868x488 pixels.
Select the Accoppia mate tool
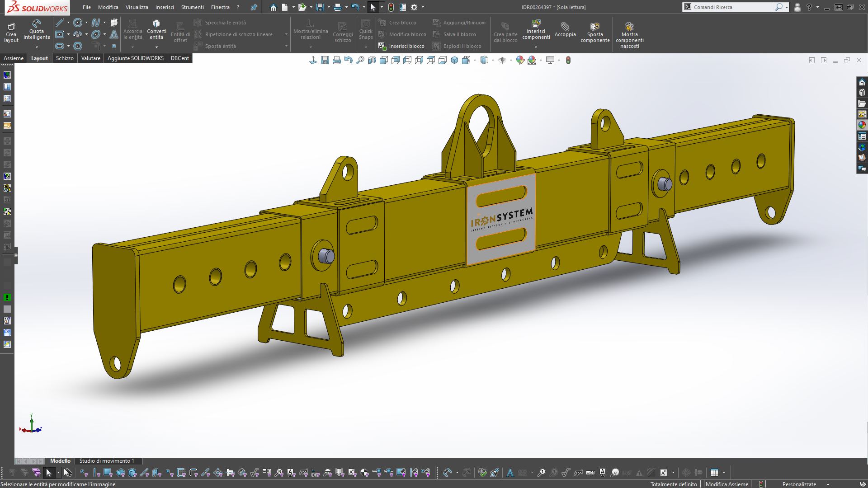pyautogui.click(x=565, y=30)
